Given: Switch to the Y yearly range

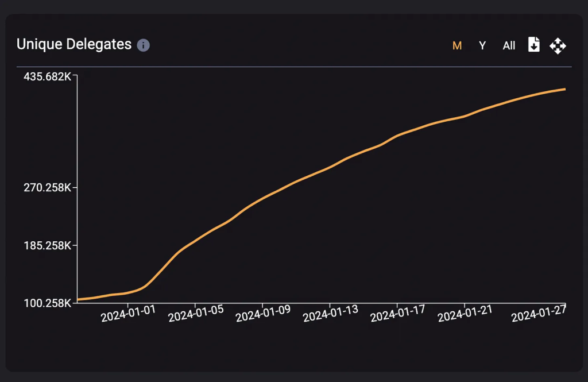Looking at the screenshot, I should point(482,46).
